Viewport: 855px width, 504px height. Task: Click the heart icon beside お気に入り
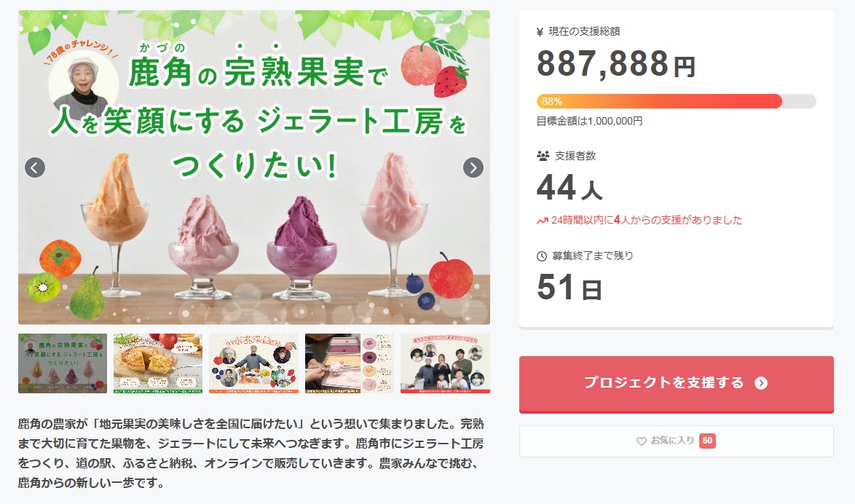pos(642,441)
